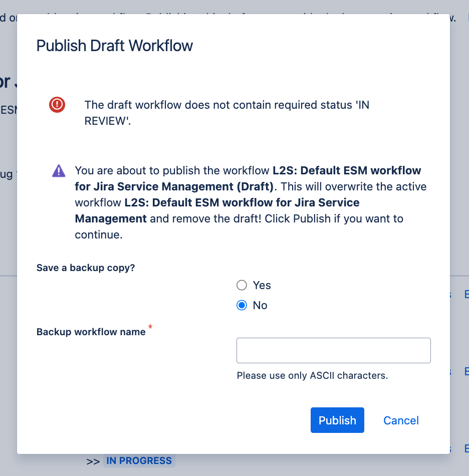Click the IN PROGRESS status lozenge

[139, 460]
